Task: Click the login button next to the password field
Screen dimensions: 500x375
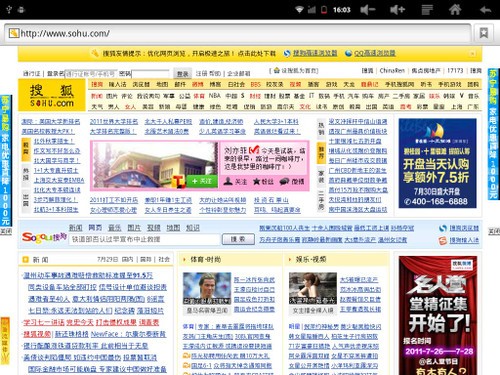Action: [x=182, y=74]
